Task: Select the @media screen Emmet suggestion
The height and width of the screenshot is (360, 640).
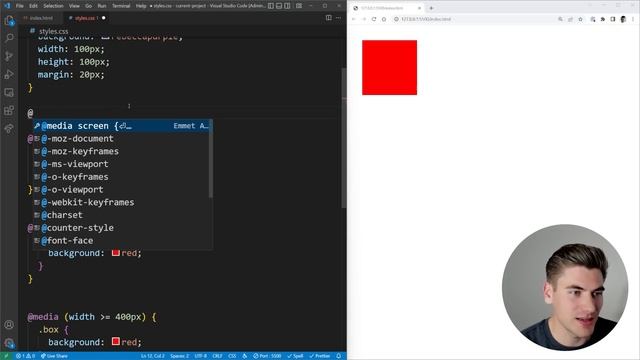Action: click(x=122, y=126)
